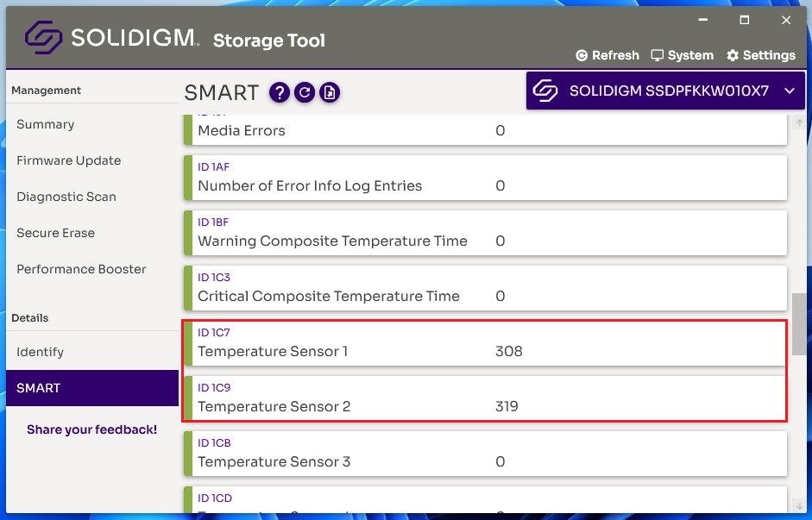Viewport: 812px width, 520px height.
Task: Select the SMART sidebar item
Action: [x=92, y=388]
